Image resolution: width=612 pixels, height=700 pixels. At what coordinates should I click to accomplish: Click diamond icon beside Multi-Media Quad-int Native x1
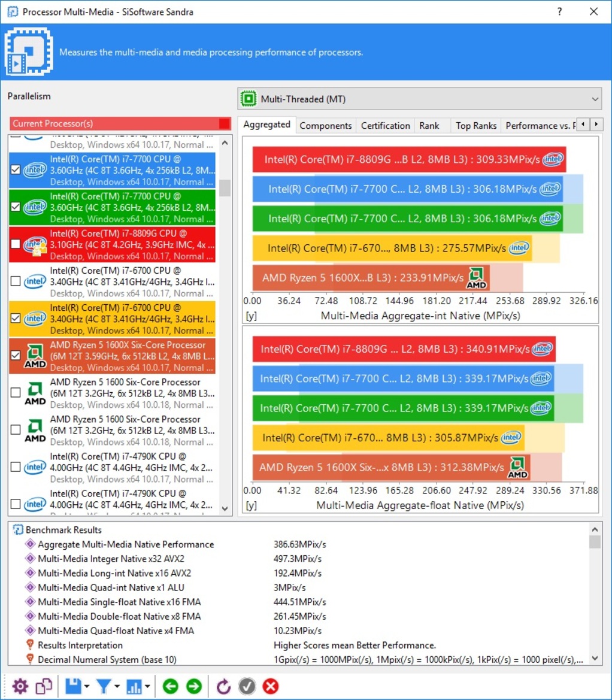(31, 587)
